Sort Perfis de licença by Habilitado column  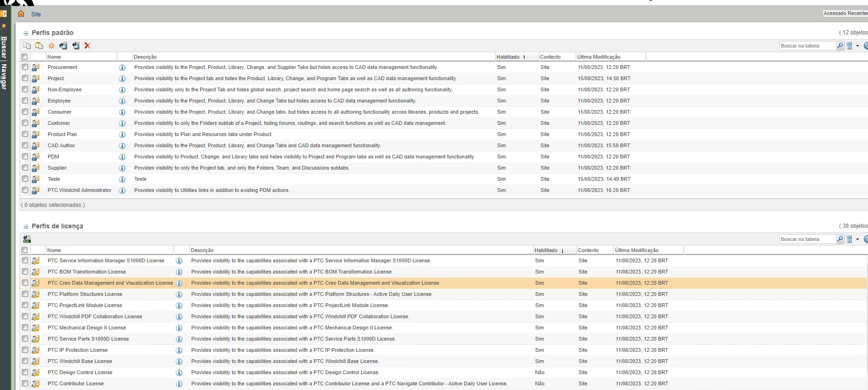pyautogui.click(x=555, y=250)
